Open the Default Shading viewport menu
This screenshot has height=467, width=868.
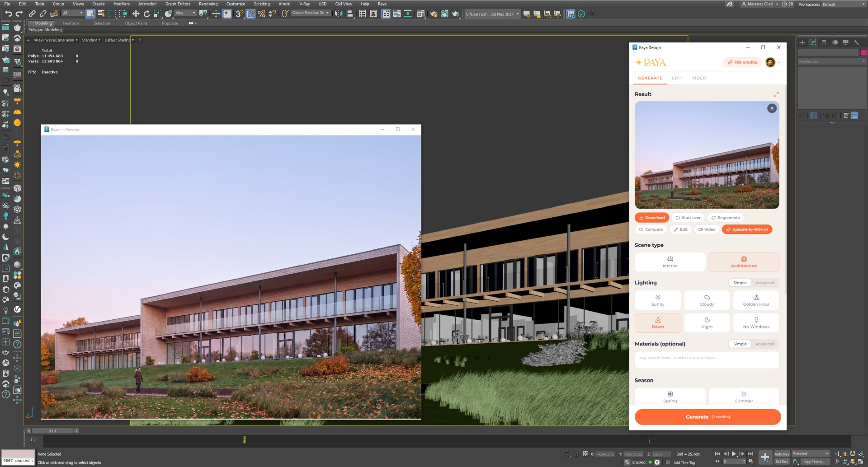[x=119, y=40]
